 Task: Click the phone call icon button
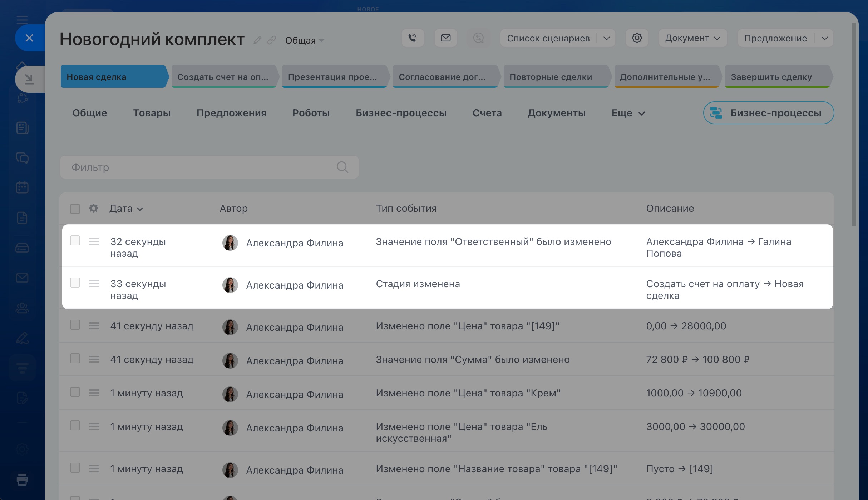click(x=413, y=38)
